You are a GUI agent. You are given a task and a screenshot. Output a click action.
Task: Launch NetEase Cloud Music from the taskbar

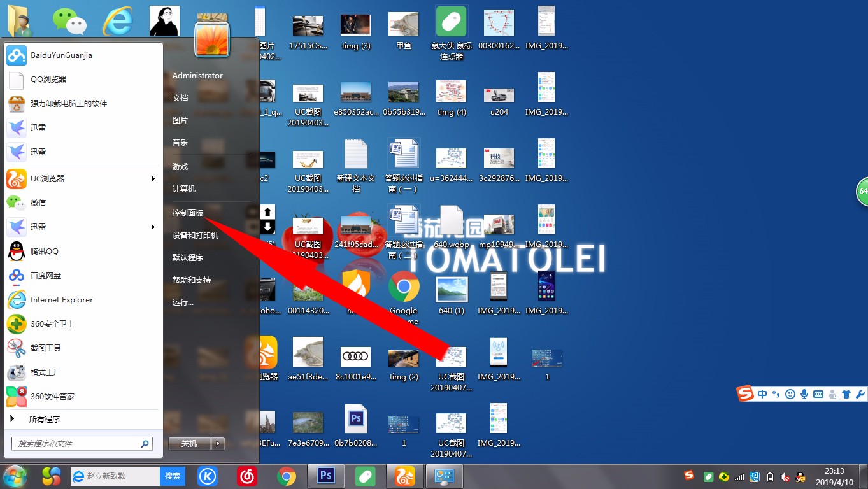tap(247, 476)
